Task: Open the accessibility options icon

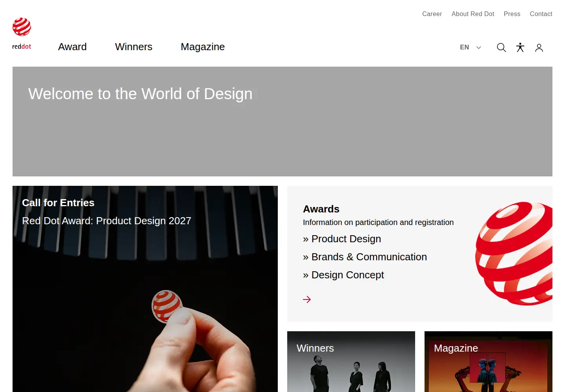Action: (520, 47)
